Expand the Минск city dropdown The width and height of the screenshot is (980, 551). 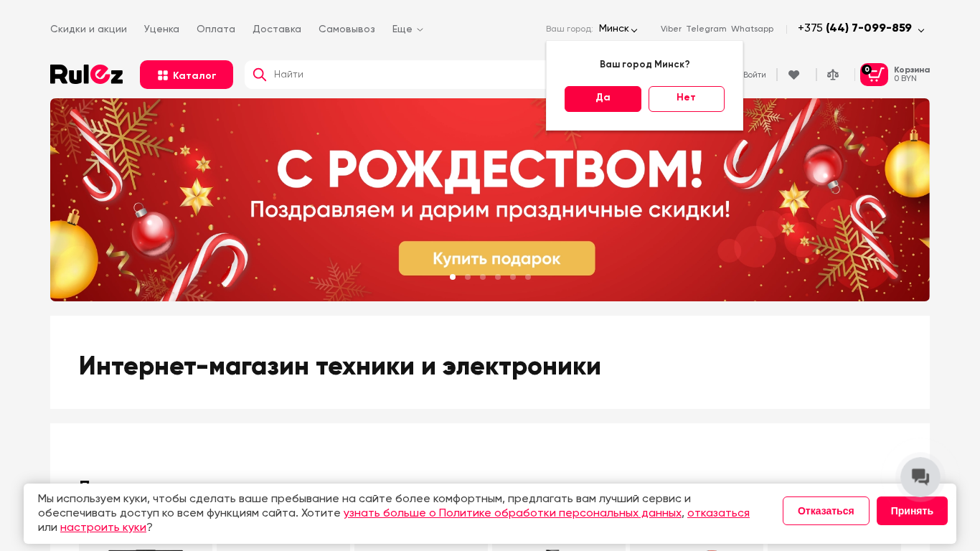(618, 29)
